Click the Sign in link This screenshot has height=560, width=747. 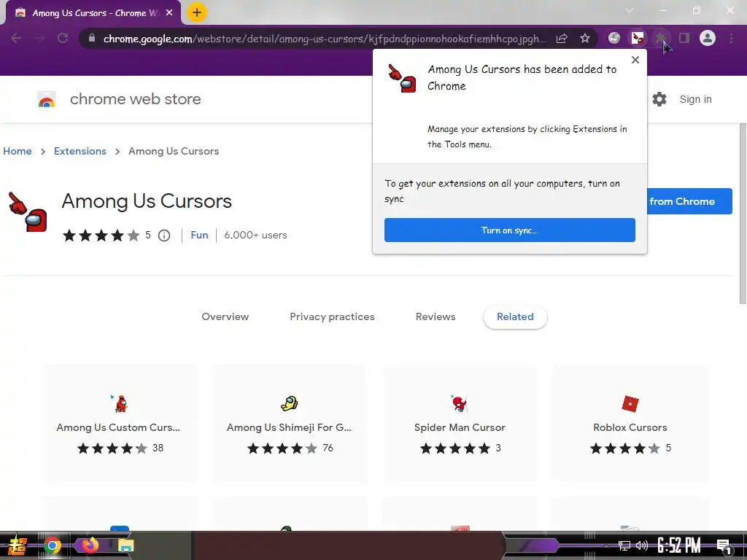695,99
